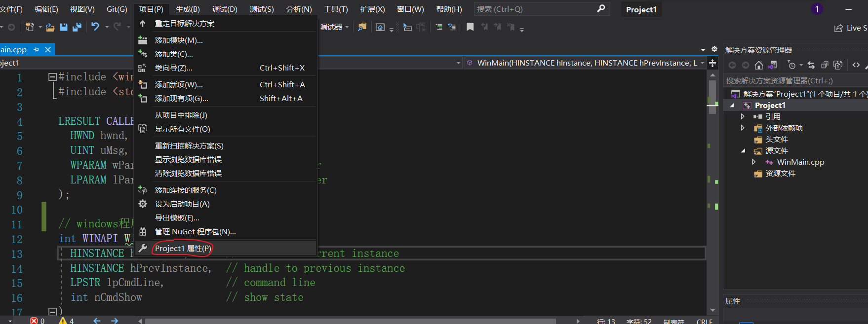This screenshot has width=868, height=324.
Task: Click Show All Files icon in Solution Explorer
Action: click(x=838, y=65)
